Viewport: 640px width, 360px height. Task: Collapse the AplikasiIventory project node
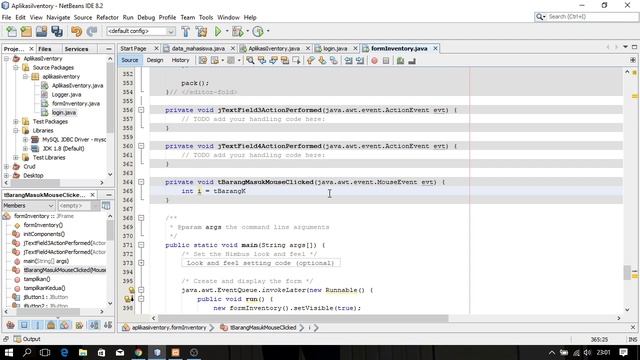[7, 59]
